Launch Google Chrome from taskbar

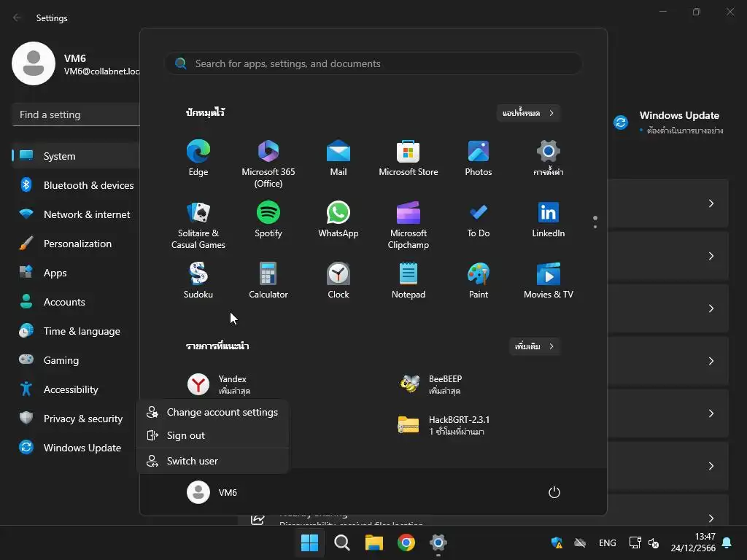(406, 542)
